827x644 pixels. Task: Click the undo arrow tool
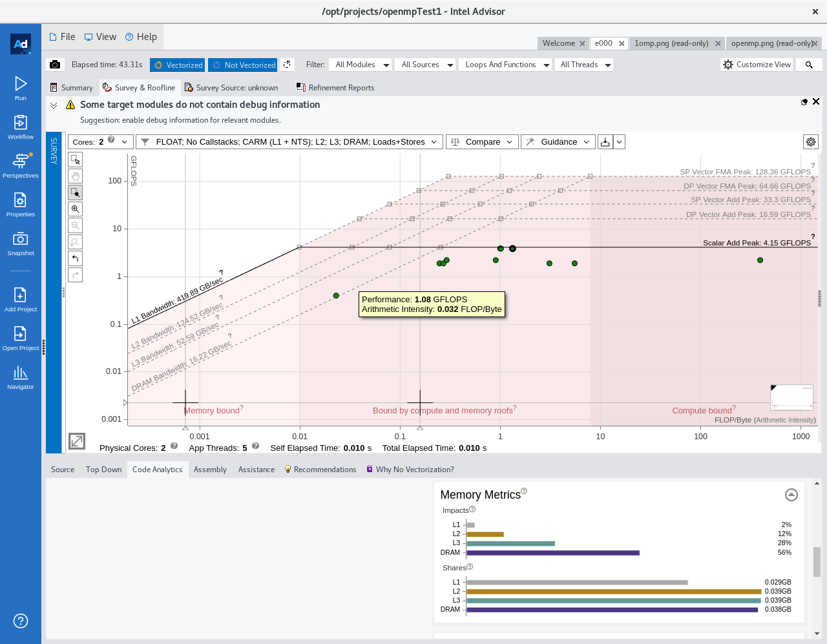tap(76, 258)
